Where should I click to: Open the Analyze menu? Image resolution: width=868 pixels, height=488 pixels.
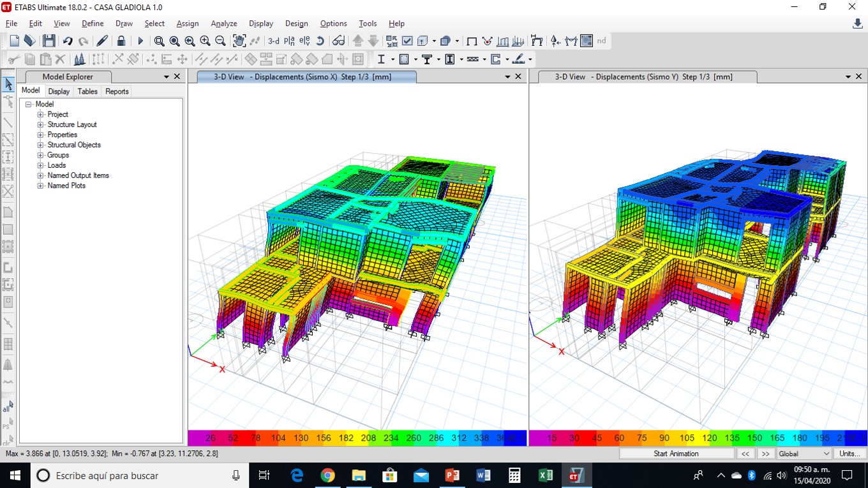(223, 24)
